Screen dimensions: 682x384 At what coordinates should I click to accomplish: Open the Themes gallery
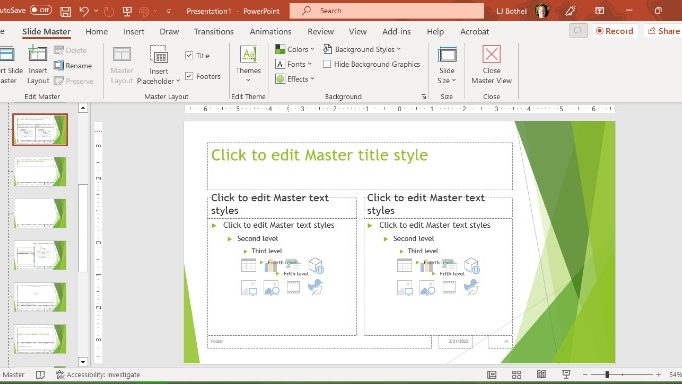(248, 64)
